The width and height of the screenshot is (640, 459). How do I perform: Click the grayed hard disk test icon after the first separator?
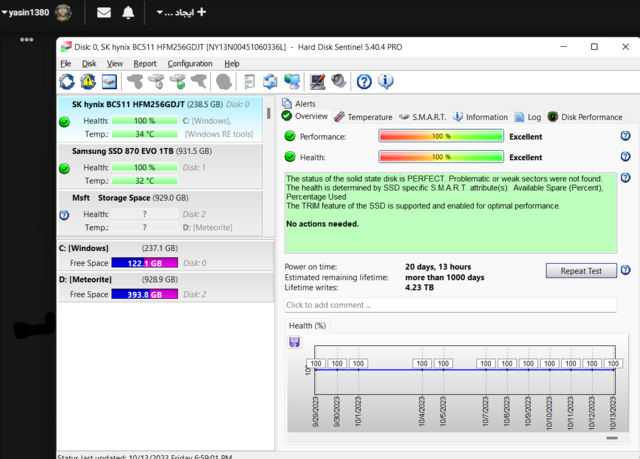[x=135, y=82]
